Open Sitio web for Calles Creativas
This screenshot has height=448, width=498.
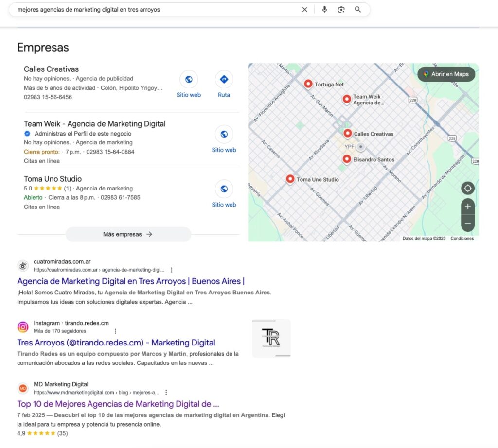click(189, 80)
